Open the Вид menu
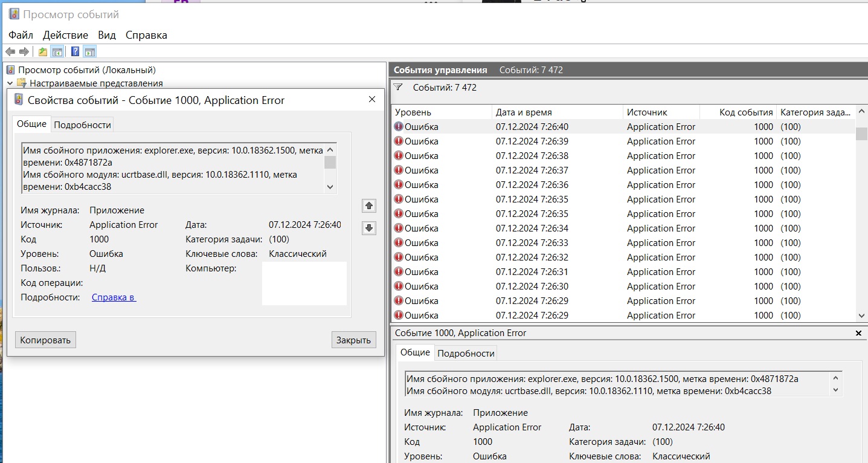Image resolution: width=868 pixels, height=463 pixels. (107, 35)
